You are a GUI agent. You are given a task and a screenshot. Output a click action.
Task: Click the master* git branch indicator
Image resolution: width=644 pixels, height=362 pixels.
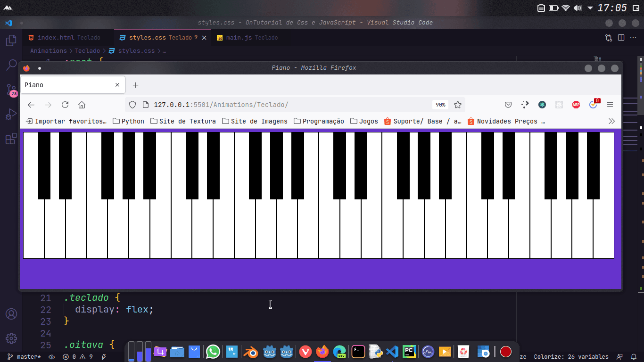point(25,357)
